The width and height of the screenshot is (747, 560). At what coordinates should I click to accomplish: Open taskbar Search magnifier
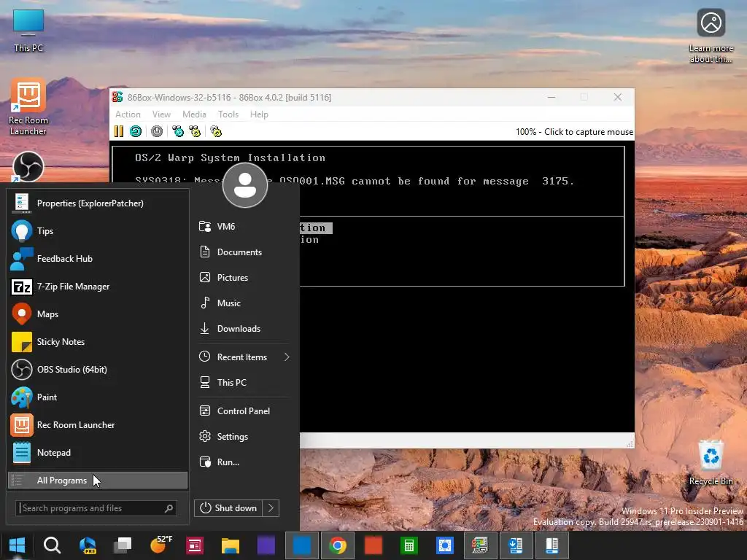[x=52, y=545]
